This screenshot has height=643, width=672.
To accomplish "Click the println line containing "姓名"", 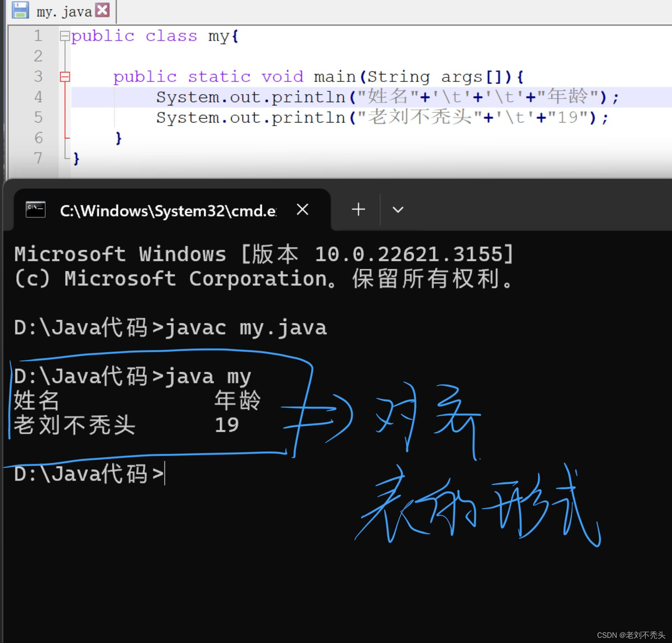I will (x=388, y=97).
